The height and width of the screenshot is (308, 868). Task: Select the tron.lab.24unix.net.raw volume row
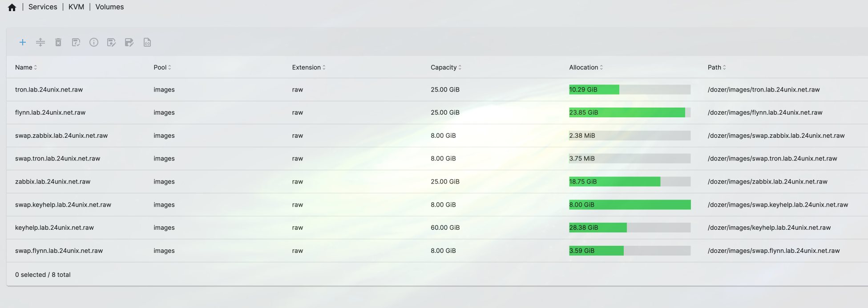click(49, 90)
